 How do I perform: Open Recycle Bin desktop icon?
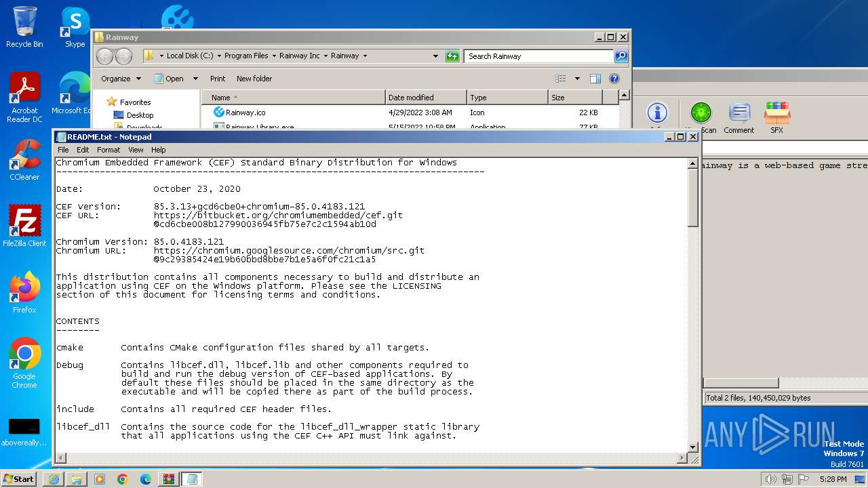coord(24,27)
